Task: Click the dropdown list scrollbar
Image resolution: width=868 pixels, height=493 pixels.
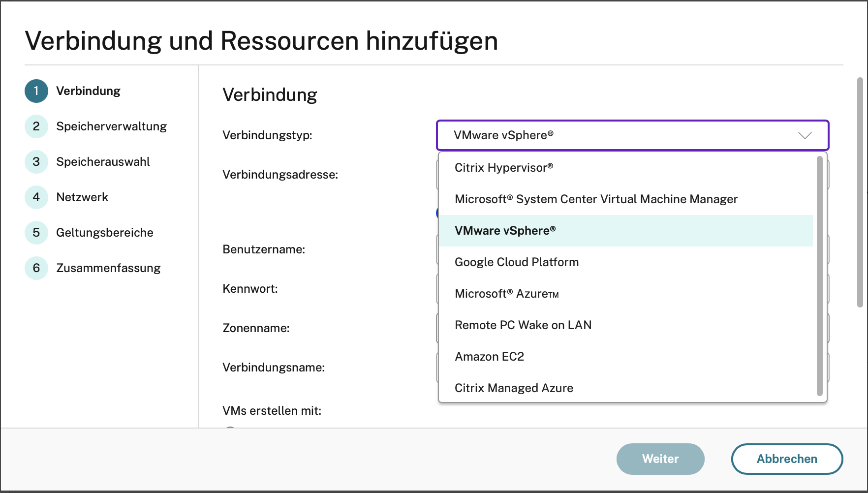Action: click(820, 276)
